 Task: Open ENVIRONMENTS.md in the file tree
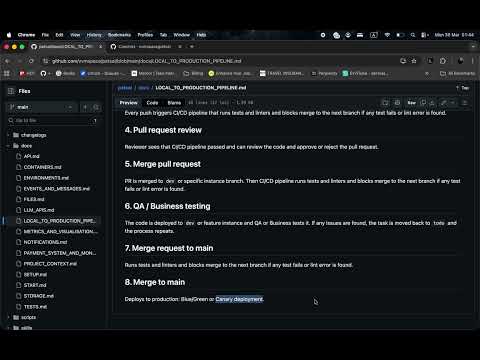46,178
